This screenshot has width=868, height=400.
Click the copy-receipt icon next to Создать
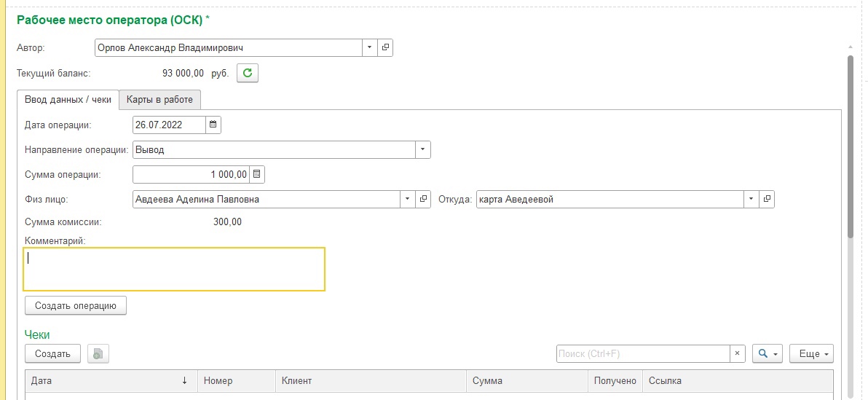(98, 353)
